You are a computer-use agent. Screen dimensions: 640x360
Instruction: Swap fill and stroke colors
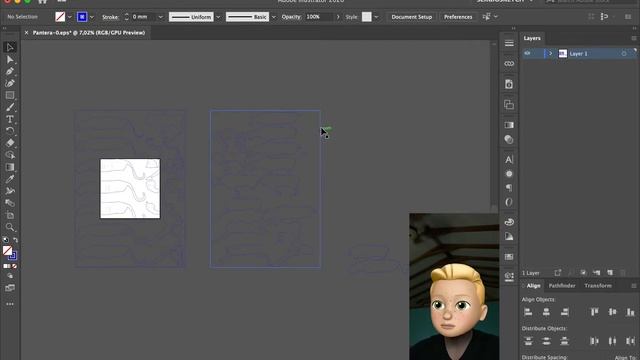(x=15, y=240)
